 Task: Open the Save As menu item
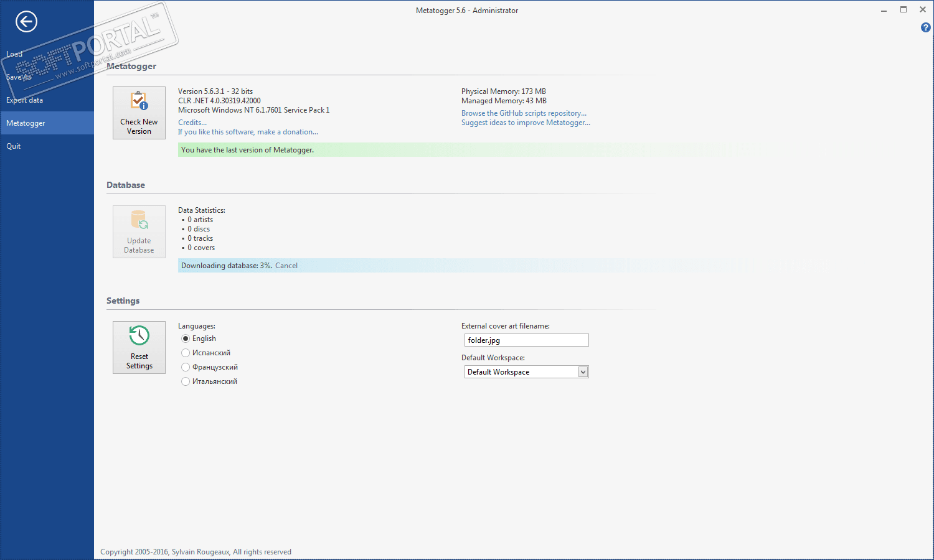pos(19,77)
